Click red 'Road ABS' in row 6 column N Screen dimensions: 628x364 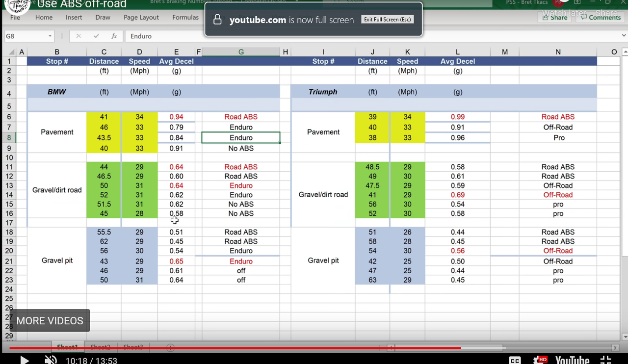coord(558,117)
